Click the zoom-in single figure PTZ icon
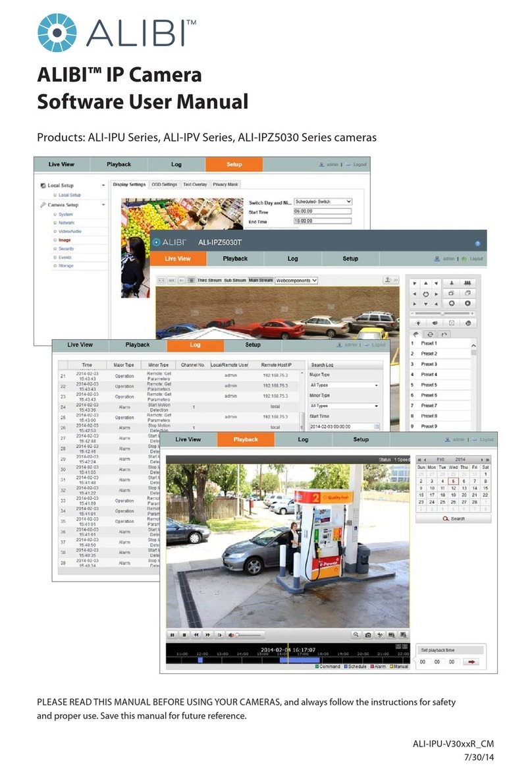Image resolution: width=532 pixels, height=774 pixels. pos(452,283)
